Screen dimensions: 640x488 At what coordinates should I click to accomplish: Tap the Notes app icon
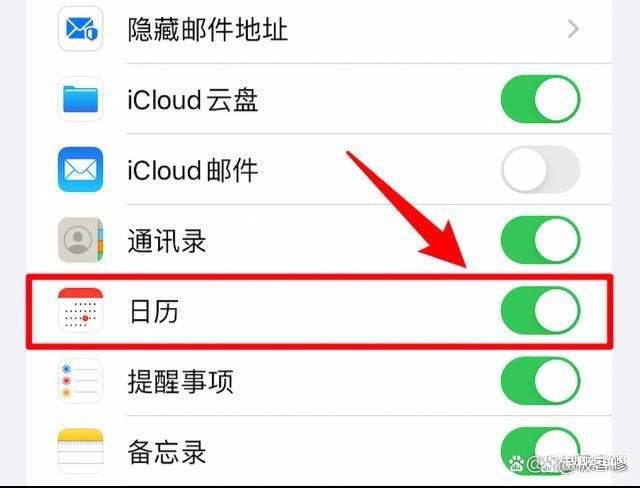80,451
